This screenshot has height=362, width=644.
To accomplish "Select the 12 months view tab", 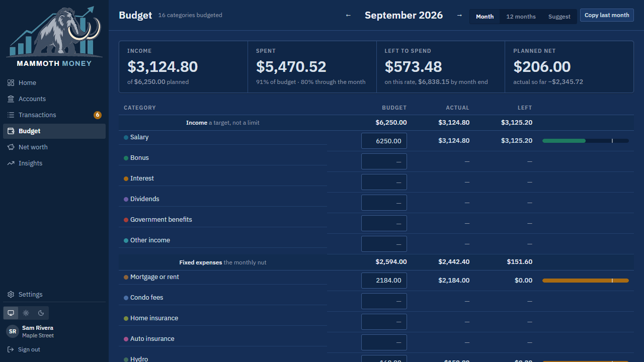I will (521, 17).
